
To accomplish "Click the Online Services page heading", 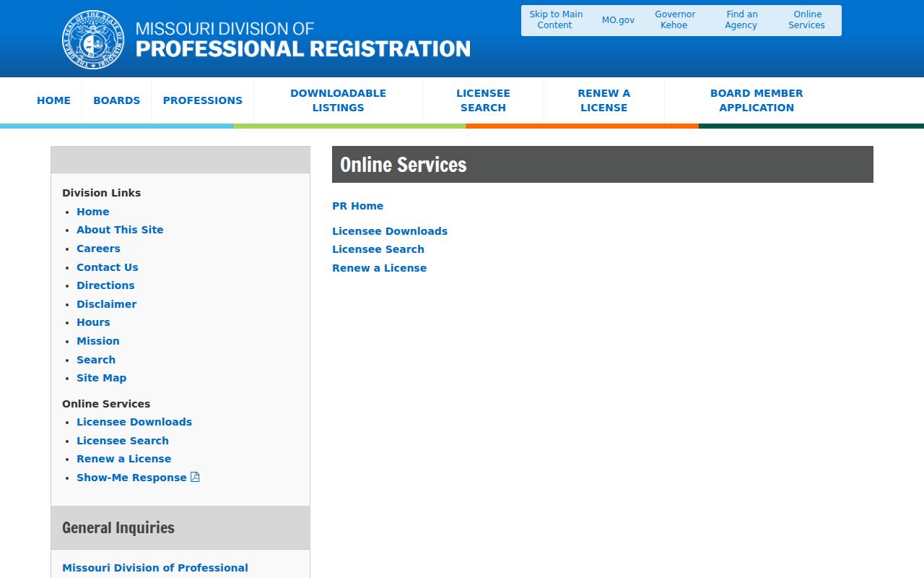I will point(404,165).
